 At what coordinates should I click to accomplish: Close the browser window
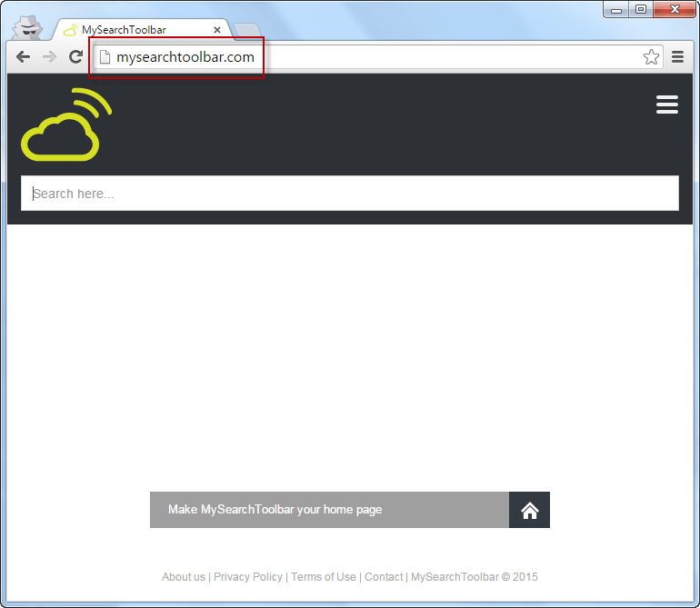click(x=675, y=9)
